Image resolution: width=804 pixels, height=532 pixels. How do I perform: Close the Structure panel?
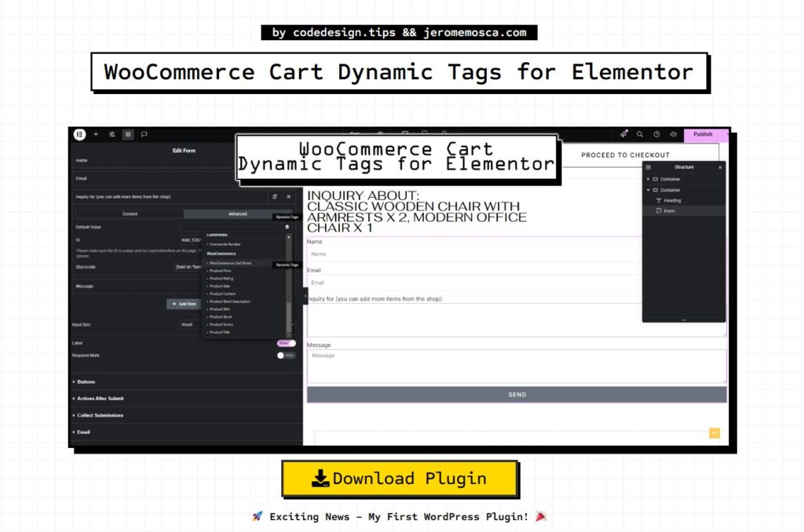tap(720, 167)
